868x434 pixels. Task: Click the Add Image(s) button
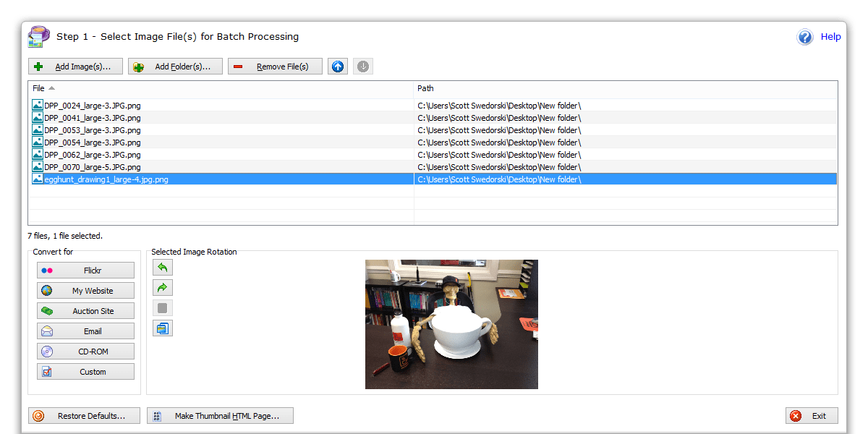coord(76,67)
